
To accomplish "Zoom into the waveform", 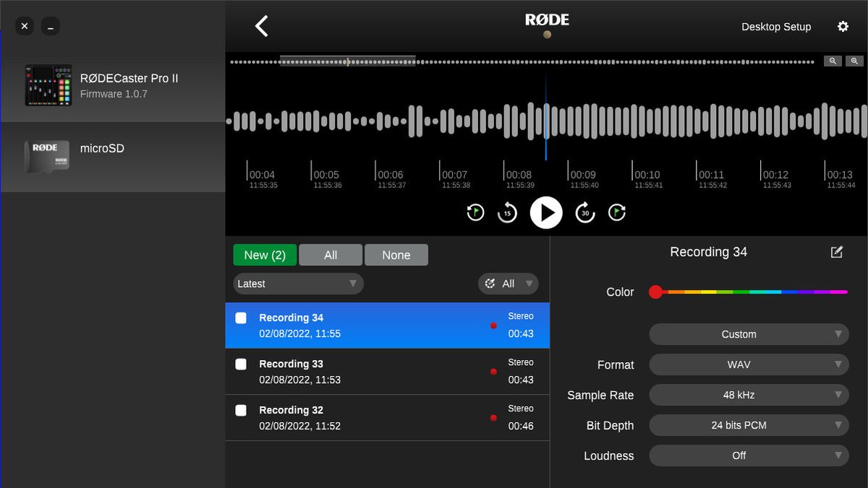I will tap(854, 61).
